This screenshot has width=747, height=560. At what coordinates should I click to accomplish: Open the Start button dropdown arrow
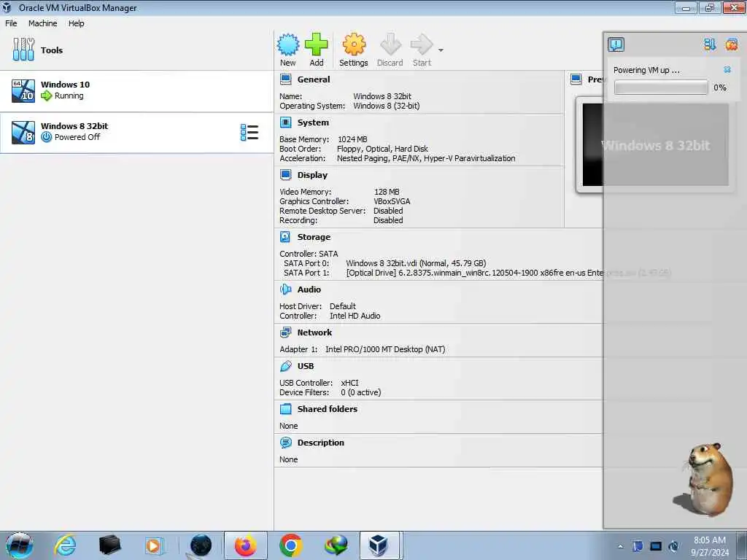(x=441, y=50)
